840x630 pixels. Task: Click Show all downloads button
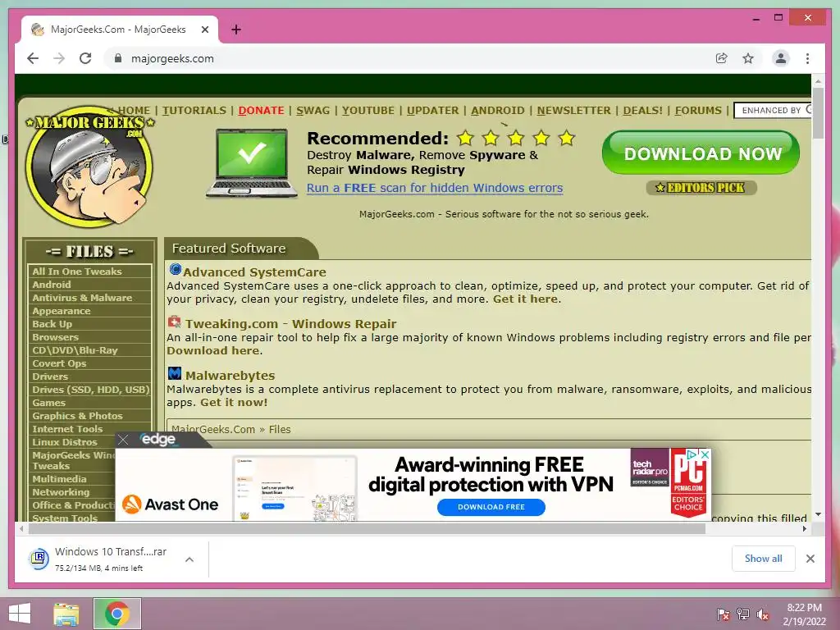click(763, 559)
